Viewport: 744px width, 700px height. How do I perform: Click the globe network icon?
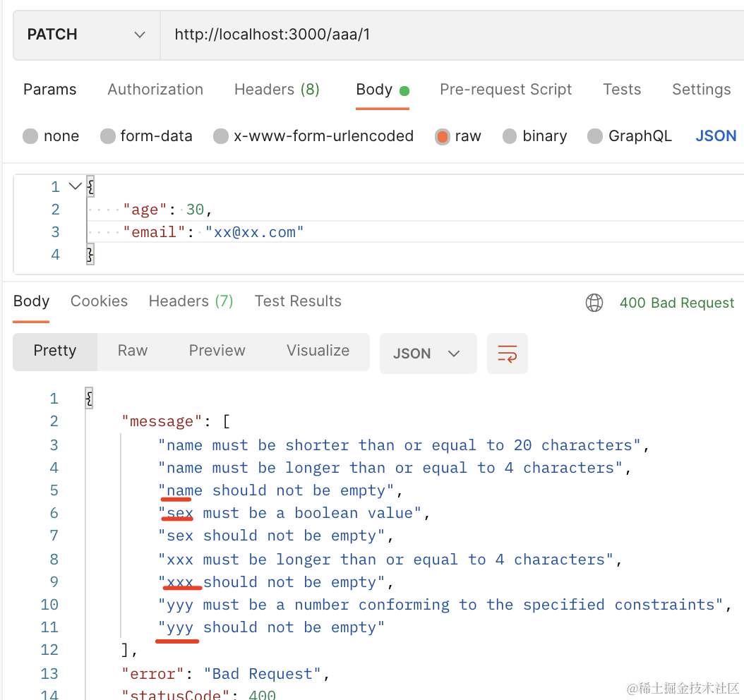[594, 303]
